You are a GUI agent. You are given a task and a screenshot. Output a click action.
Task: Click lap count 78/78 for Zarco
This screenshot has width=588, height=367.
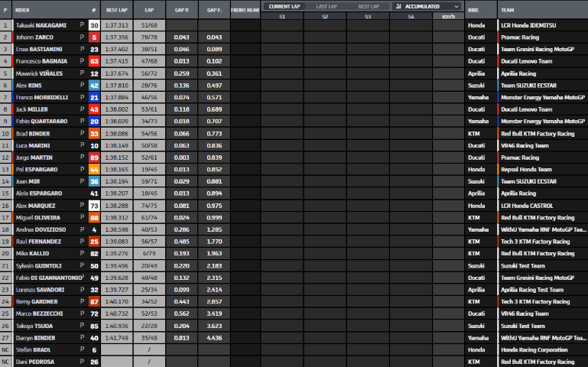point(149,37)
